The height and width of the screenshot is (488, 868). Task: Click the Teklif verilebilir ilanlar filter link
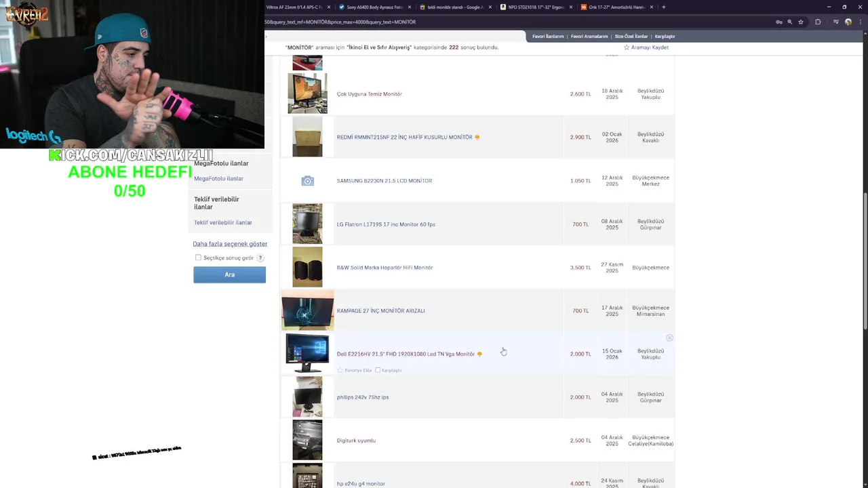point(223,222)
